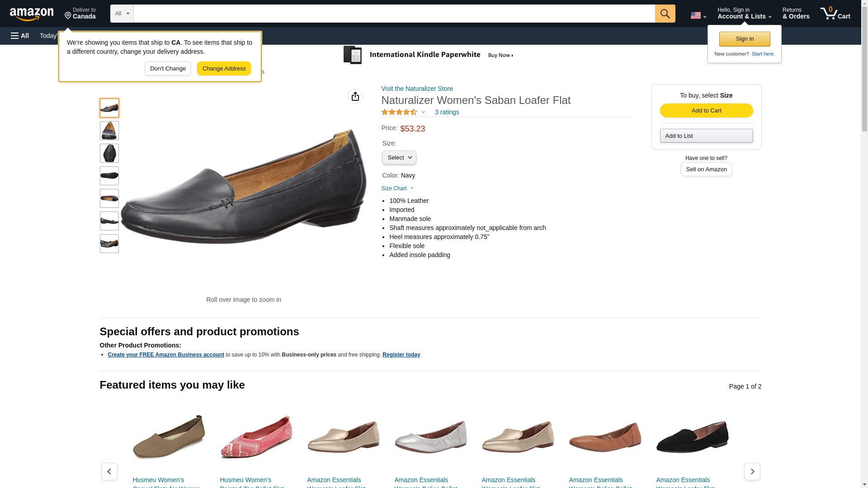
Task: Open the Size Select dropdown
Action: coord(399,157)
